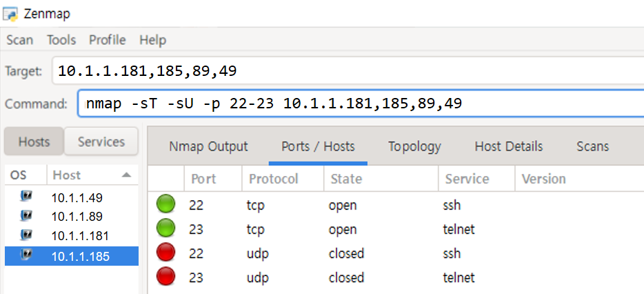The width and height of the screenshot is (644, 294).
Task: Click red closed status icon for udp port 22
Action: [165, 253]
